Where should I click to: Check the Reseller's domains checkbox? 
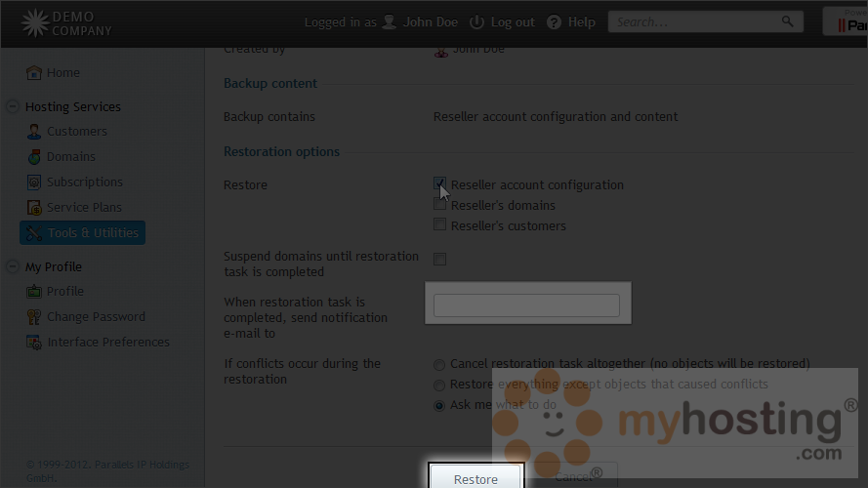(439, 204)
